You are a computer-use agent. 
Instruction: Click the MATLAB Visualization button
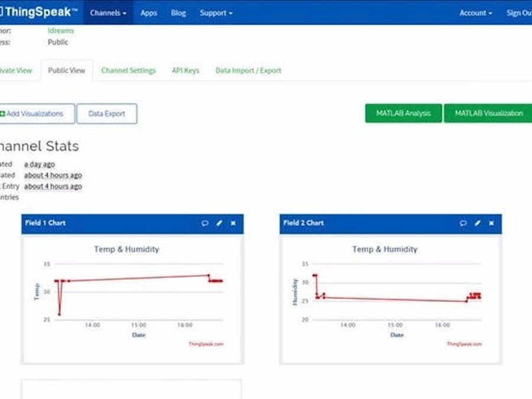489,113
